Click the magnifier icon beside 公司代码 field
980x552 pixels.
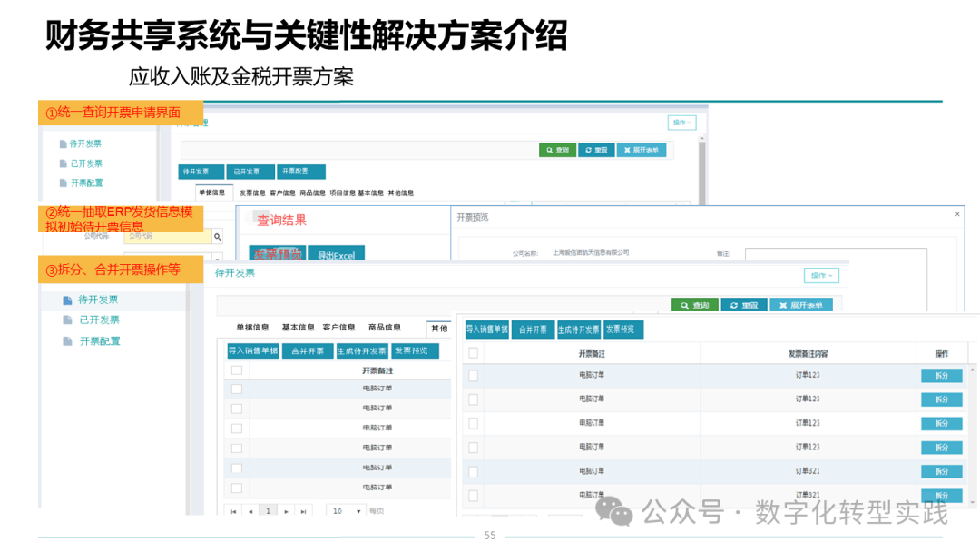tap(217, 237)
